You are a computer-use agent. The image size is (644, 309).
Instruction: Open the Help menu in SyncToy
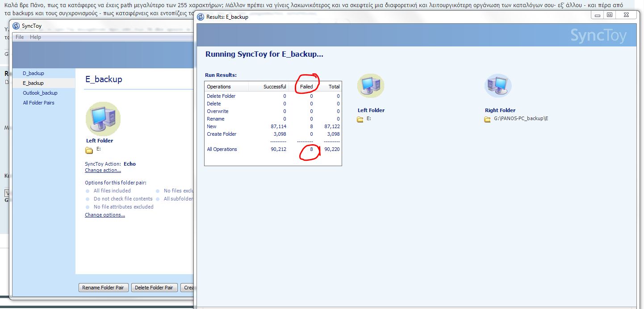click(35, 37)
